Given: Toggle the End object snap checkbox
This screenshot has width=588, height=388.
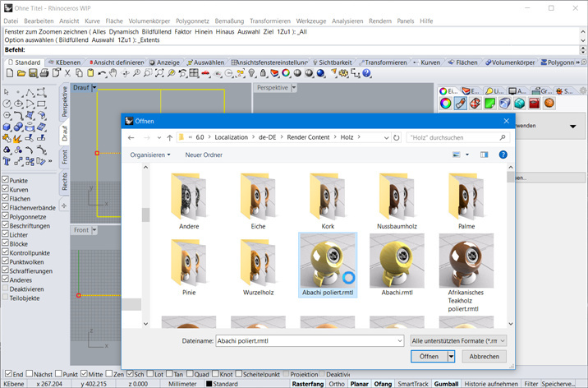Looking at the screenshot, I should click(8, 374).
